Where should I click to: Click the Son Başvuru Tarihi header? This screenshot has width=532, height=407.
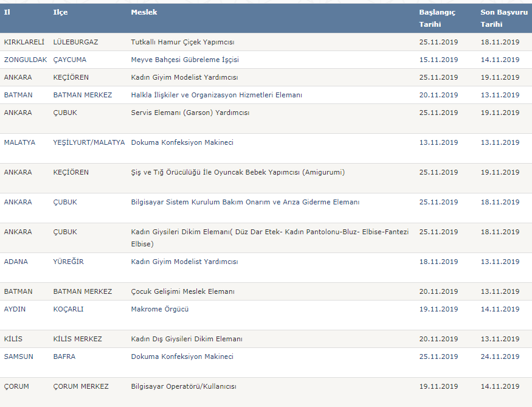(504, 18)
